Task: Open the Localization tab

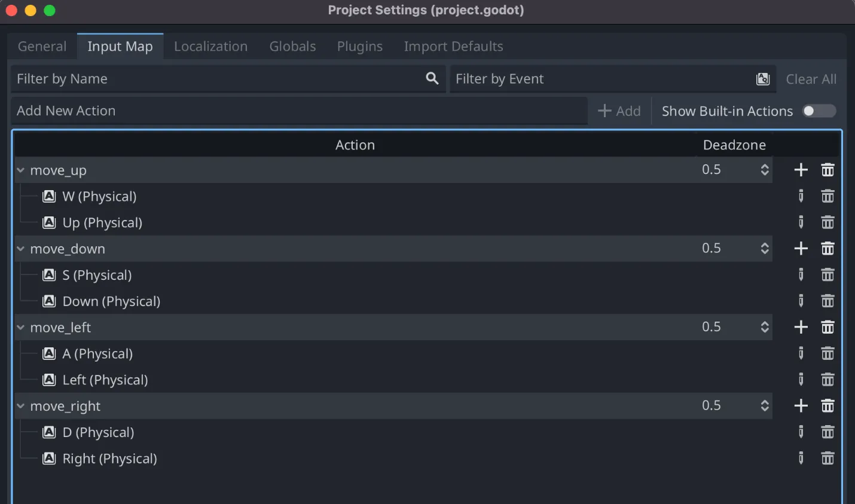Action: click(x=210, y=47)
